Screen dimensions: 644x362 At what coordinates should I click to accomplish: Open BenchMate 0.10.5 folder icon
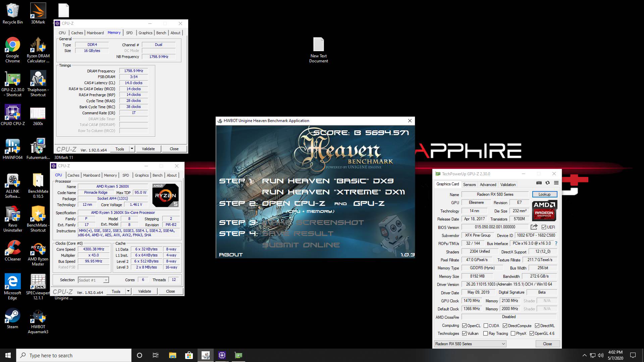pyautogui.click(x=38, y=186)
